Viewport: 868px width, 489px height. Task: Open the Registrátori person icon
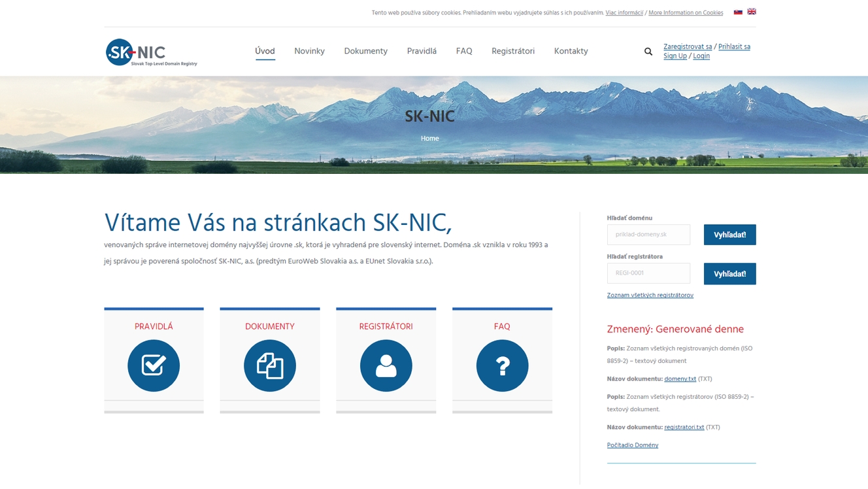pyautogui.click(x=386, y=365)
